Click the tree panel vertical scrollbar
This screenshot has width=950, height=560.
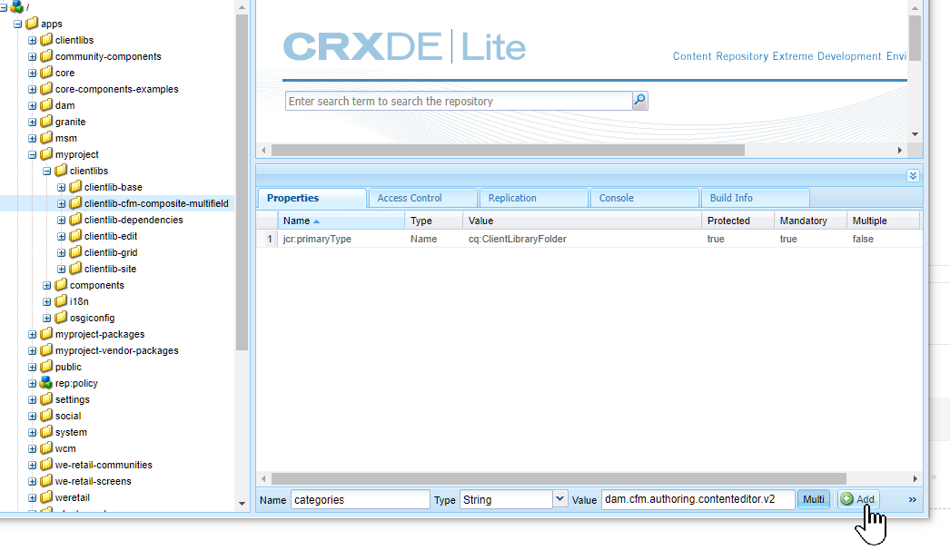click(242, 182)
